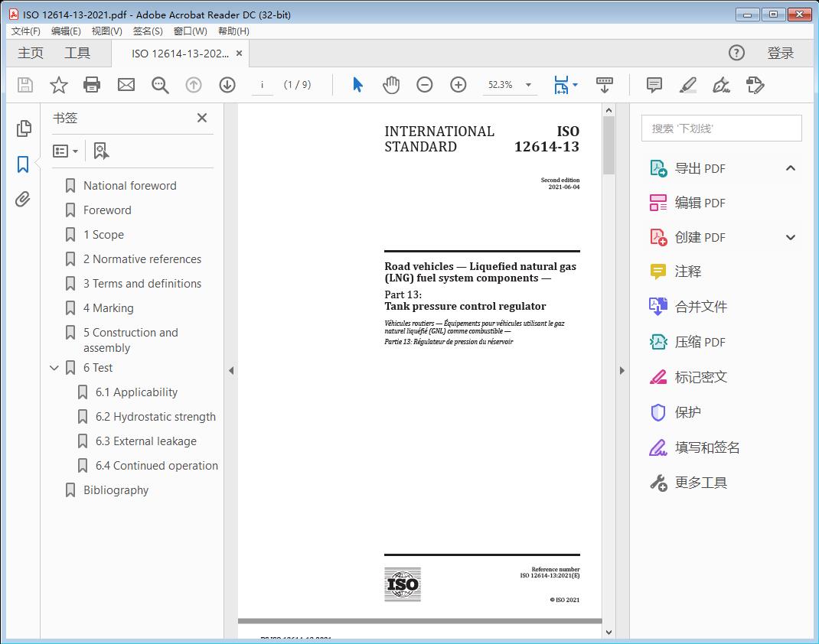Viewport: 819px width, 644px height.
Task: Send file by email envelope icon
Action: click(x=126, y=85)
